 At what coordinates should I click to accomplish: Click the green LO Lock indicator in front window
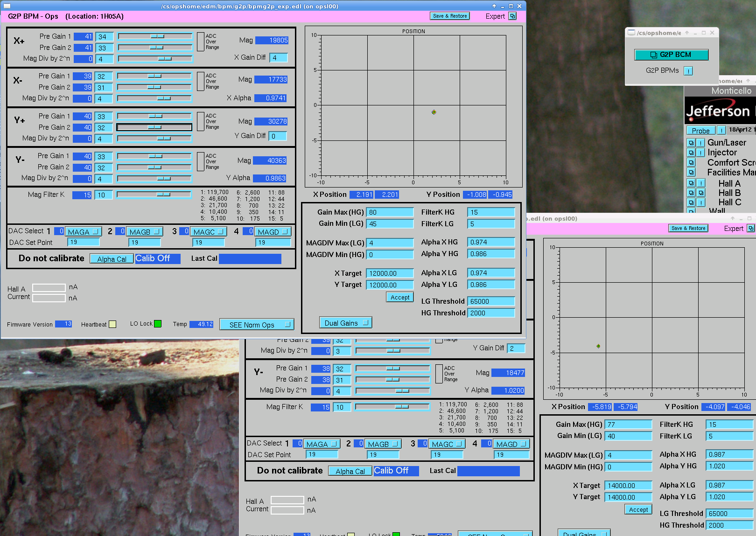(x=158, y=324)
